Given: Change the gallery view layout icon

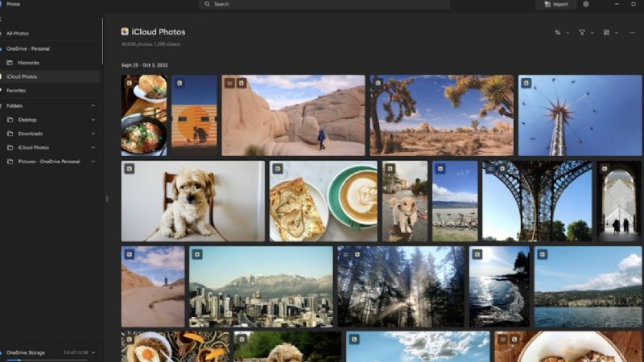Looking at the screenshot, I should coord(608,33).
